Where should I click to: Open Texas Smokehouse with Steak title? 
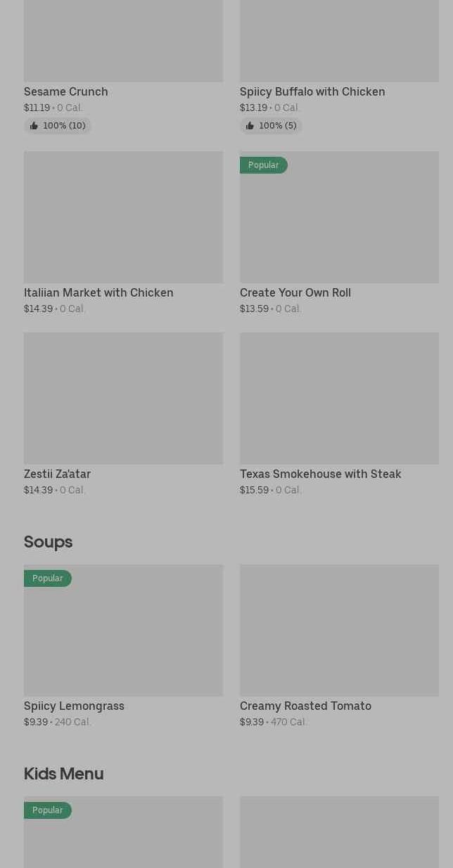(321, 474)
